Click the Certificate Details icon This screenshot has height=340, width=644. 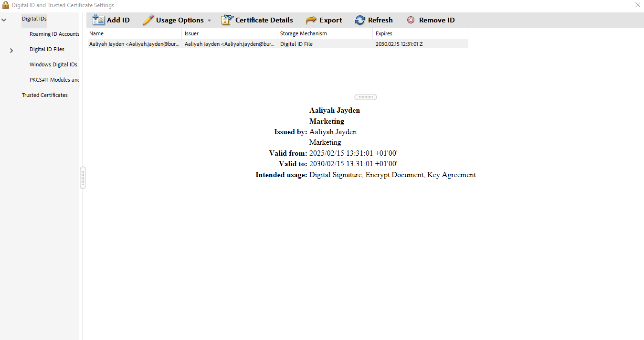[227, 20]
